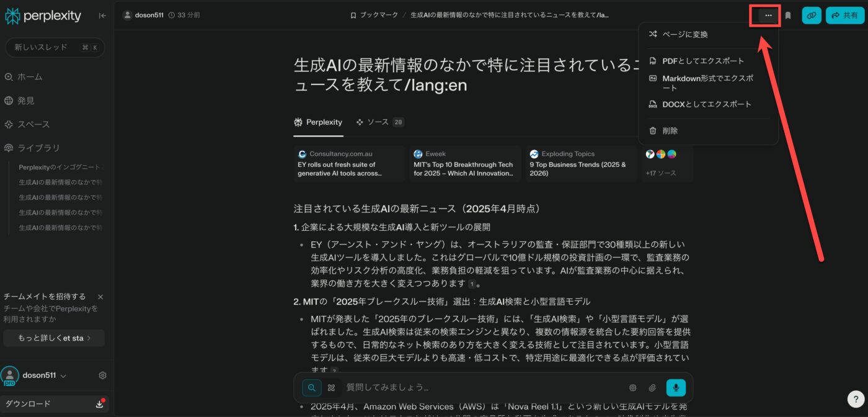The width and height of the screenshot is (868, 417).
Task: Click the 共有 share button
Action: [x=844, y=16]
